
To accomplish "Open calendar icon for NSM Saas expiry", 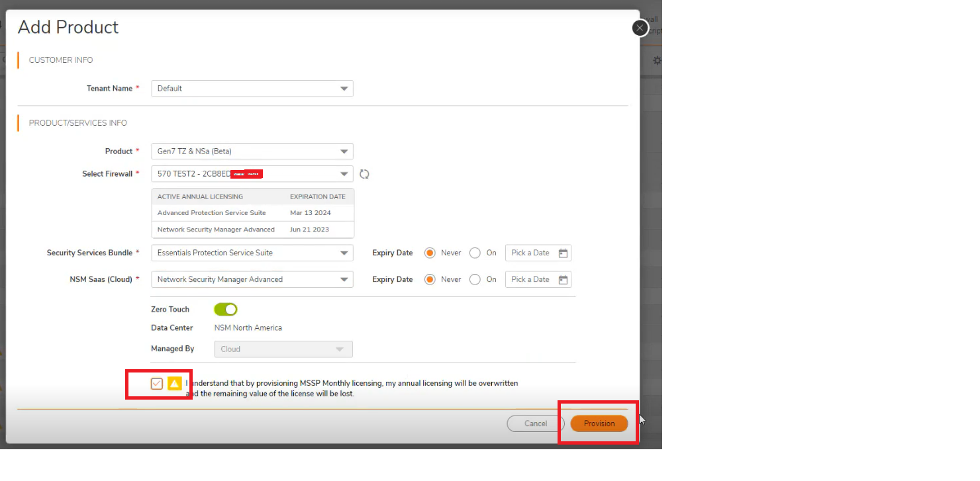I will tap(563, 280).
